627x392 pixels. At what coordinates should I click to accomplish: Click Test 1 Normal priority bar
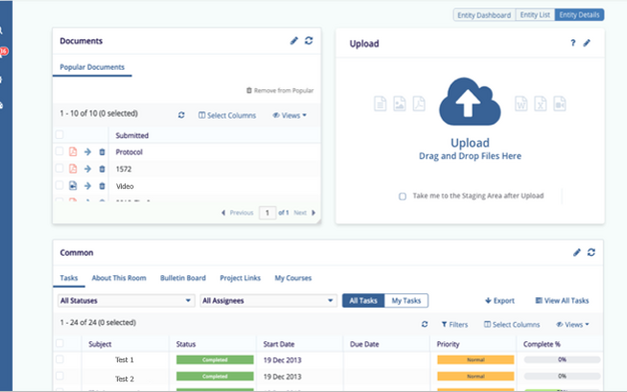point(475,360)
